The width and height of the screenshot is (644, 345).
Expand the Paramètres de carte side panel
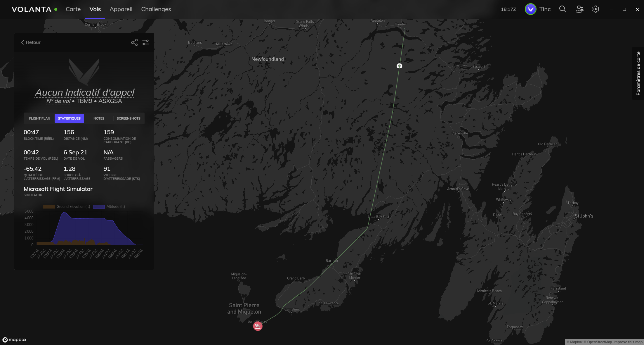click(x=638, y=73)
